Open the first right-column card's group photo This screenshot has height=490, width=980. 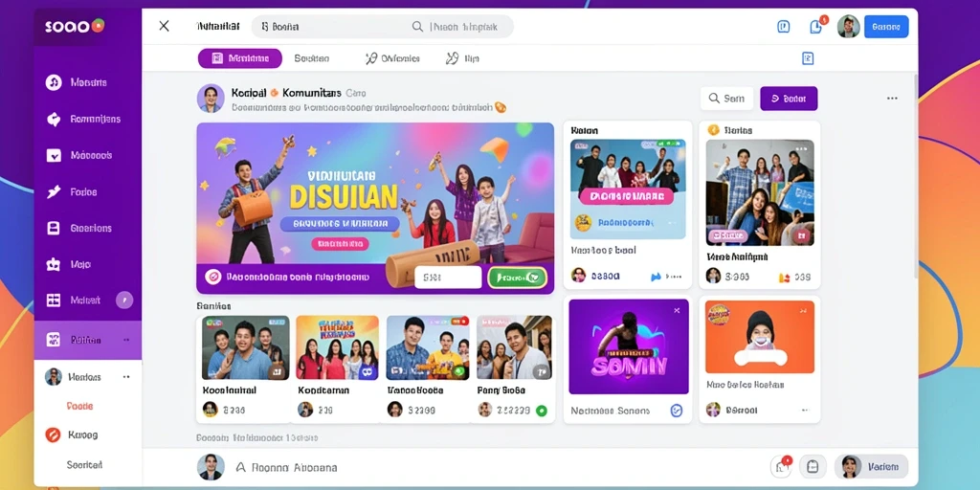pos(628,189)
